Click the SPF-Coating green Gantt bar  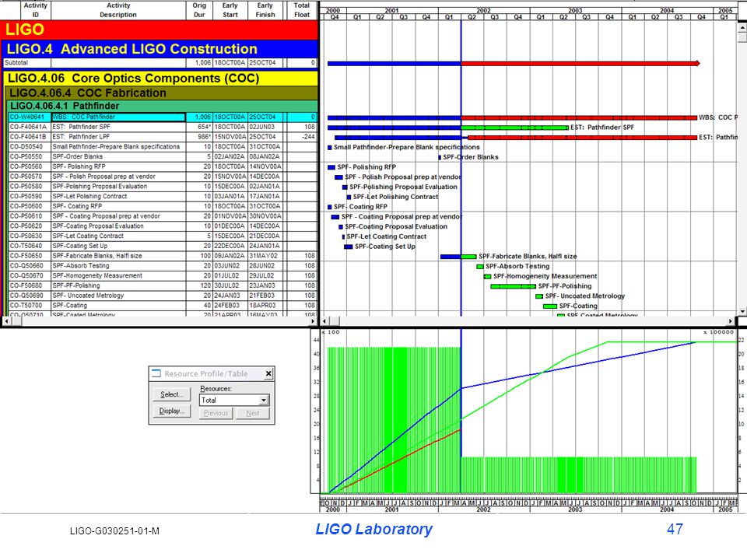[x=550, y=306]
